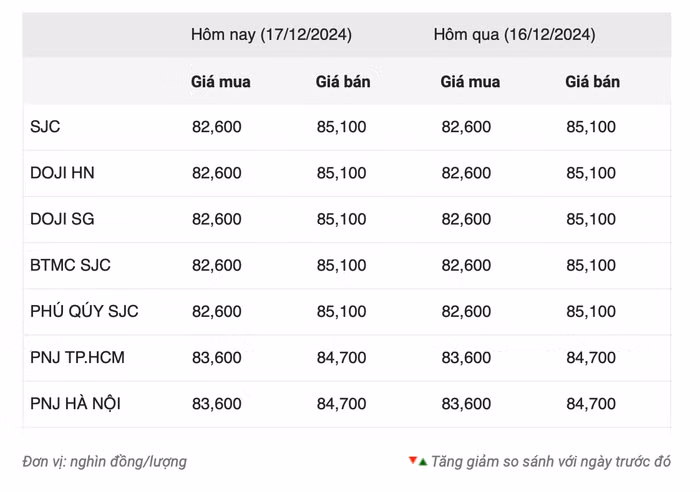Click yesterday's Giá bán column header
This screenshot has height=494, width=700.
tap(592, 82)
